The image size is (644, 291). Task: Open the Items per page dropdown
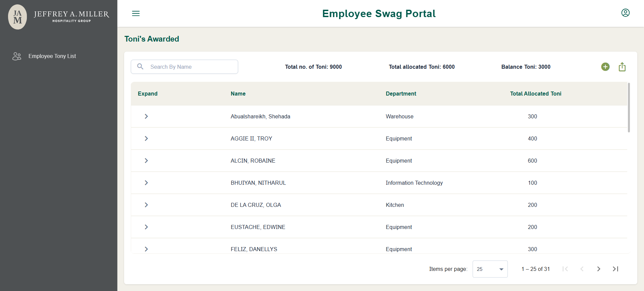[x=490, y=269]
